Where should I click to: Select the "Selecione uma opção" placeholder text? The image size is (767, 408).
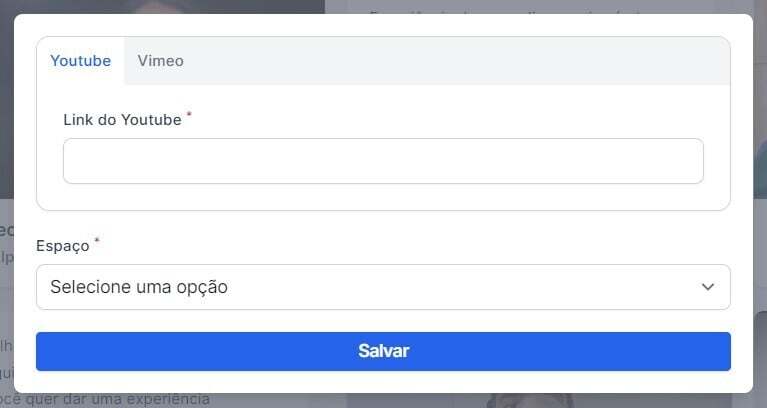click(x=139, y=287)
